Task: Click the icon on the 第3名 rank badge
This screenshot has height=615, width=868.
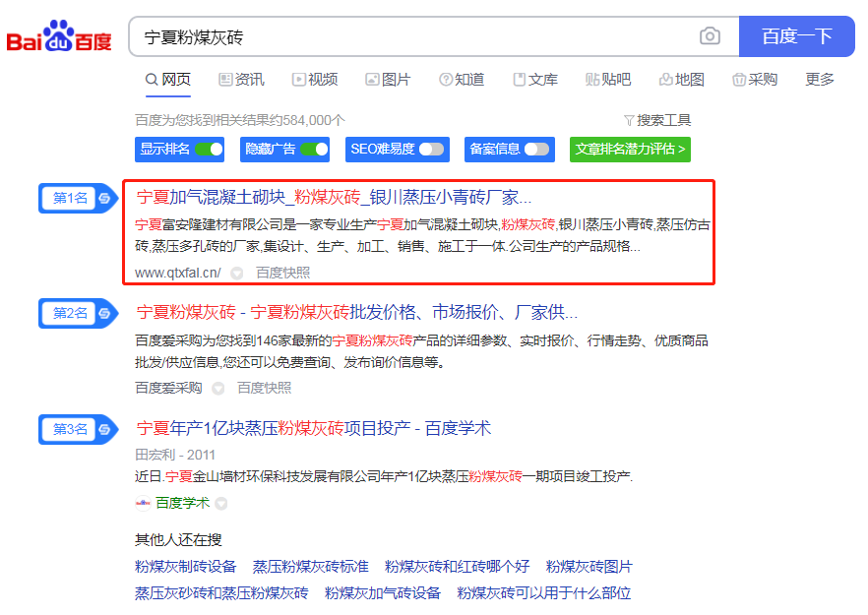Action: click(104, 429)
